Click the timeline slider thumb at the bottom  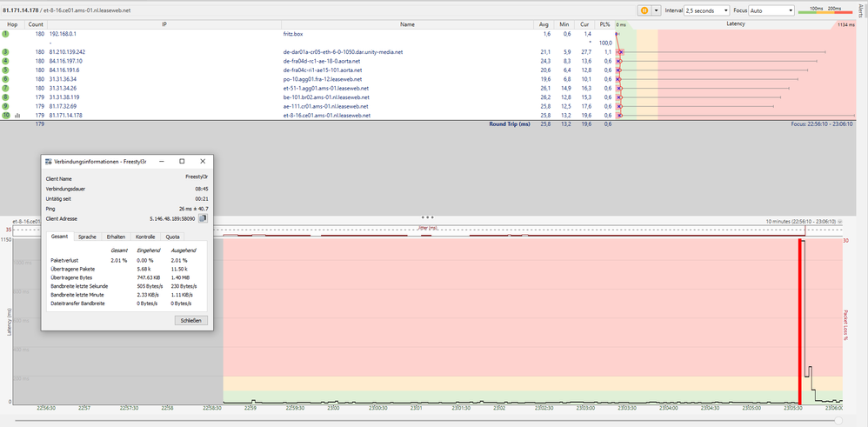click(838, 421)
